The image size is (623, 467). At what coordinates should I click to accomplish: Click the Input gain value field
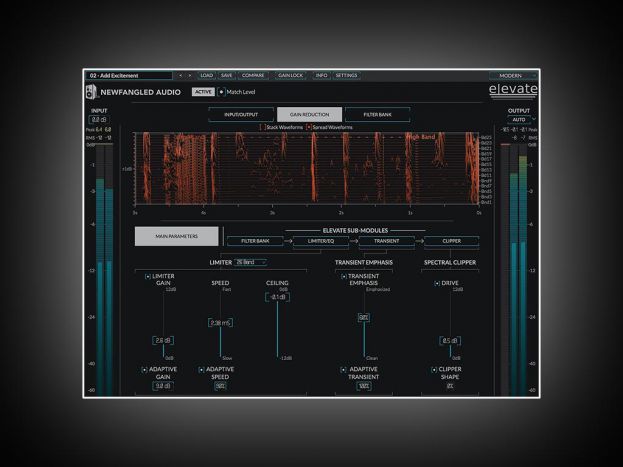point(99,120)
